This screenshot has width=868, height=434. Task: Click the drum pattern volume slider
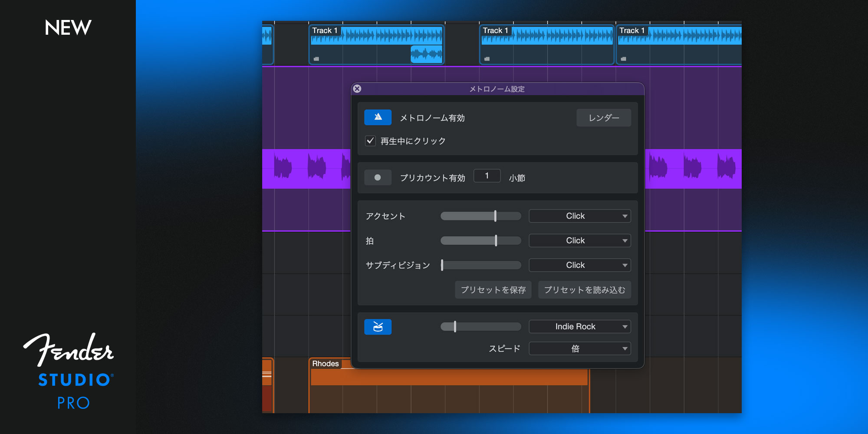tap(455, 327)
